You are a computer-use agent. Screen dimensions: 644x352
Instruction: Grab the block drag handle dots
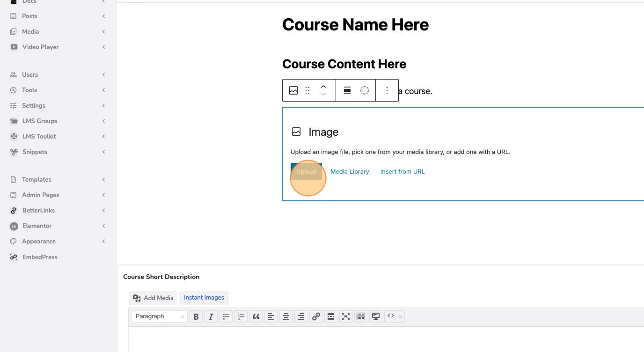(x=307, y=90)
